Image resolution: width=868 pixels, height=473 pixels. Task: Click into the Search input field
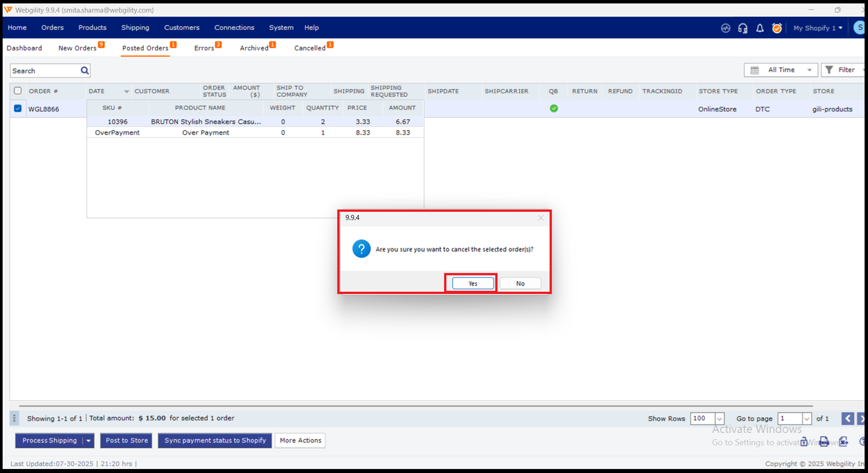(45, 71)
